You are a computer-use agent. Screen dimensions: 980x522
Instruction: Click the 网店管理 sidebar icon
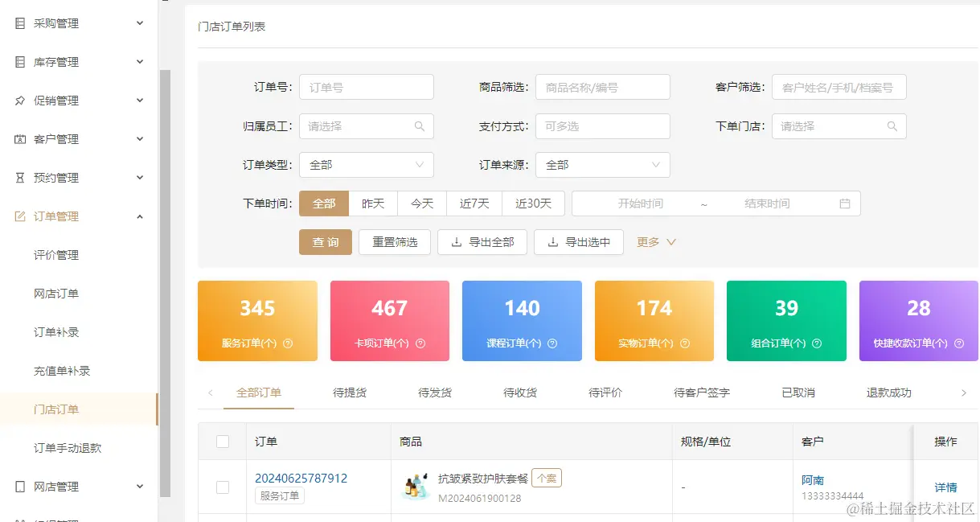pos(19,486)
